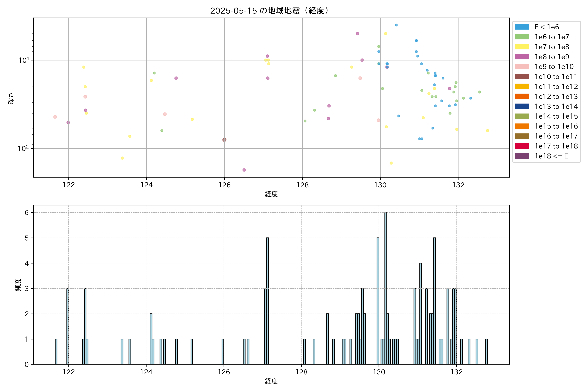Click the 頻度 y-axis label
The width and height of the screenshot is (588, 392).
tap(18, 285)
